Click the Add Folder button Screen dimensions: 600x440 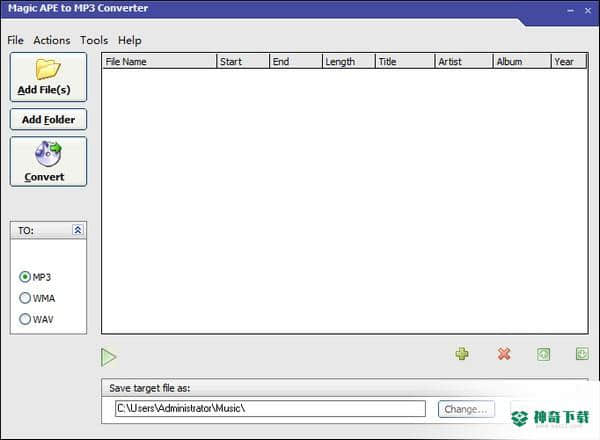48,119
